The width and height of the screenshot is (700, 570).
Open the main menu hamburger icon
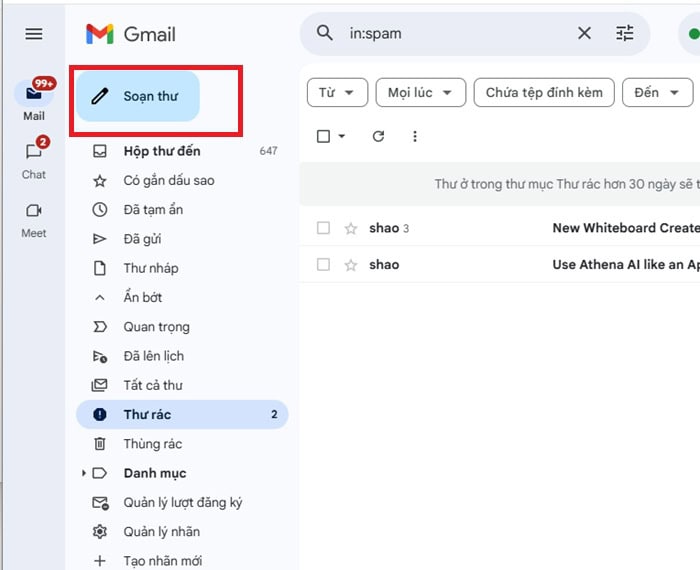click(34, 33)
